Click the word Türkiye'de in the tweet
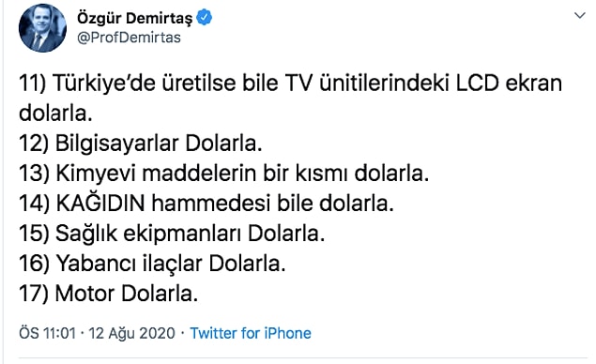 (104, 83)
